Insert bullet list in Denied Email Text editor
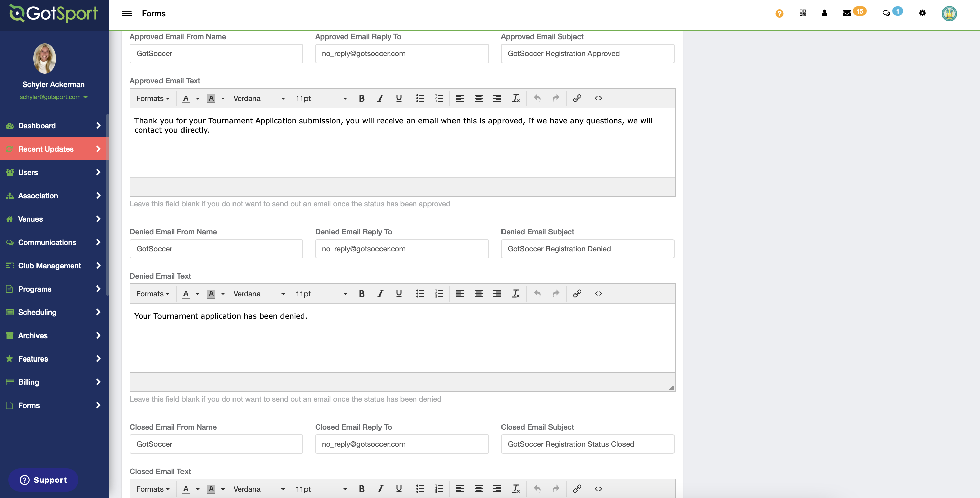980x498 pixels. [x=420, y=294]
